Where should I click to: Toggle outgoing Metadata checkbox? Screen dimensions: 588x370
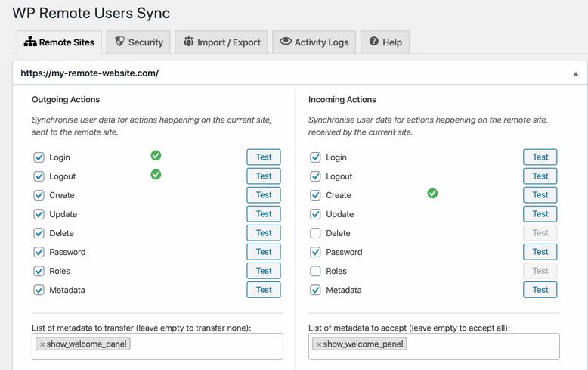point(39,290)
